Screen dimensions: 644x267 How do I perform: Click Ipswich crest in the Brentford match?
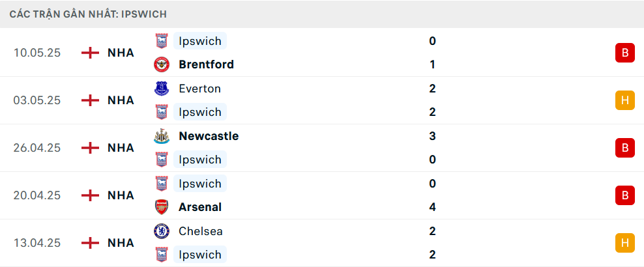point(162,41)
